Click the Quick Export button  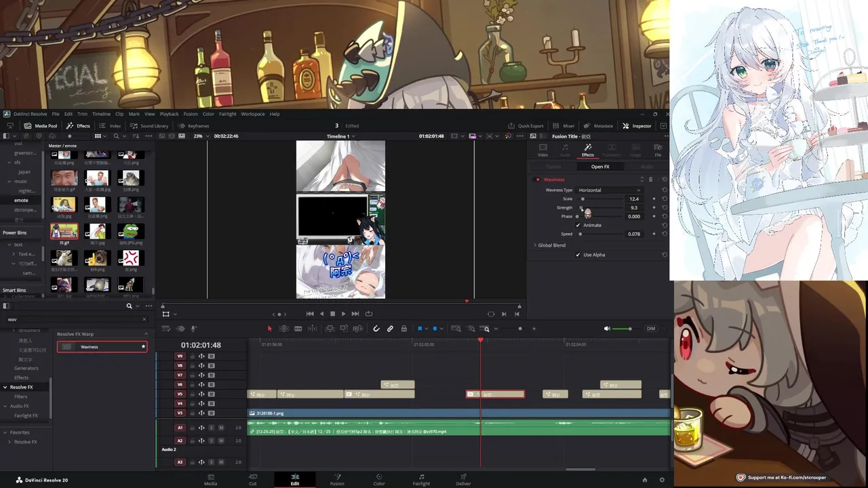[526, 125]
